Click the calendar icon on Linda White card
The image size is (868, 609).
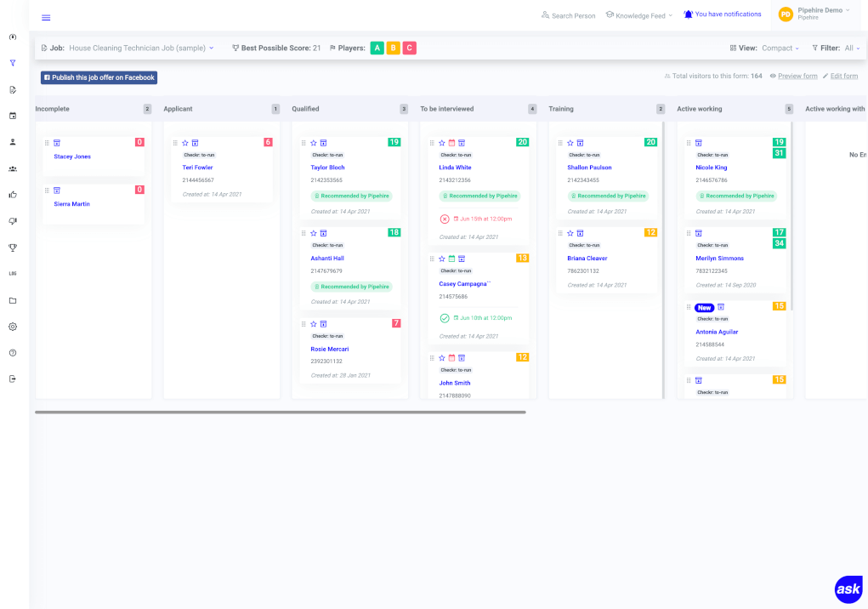[451, 143]
